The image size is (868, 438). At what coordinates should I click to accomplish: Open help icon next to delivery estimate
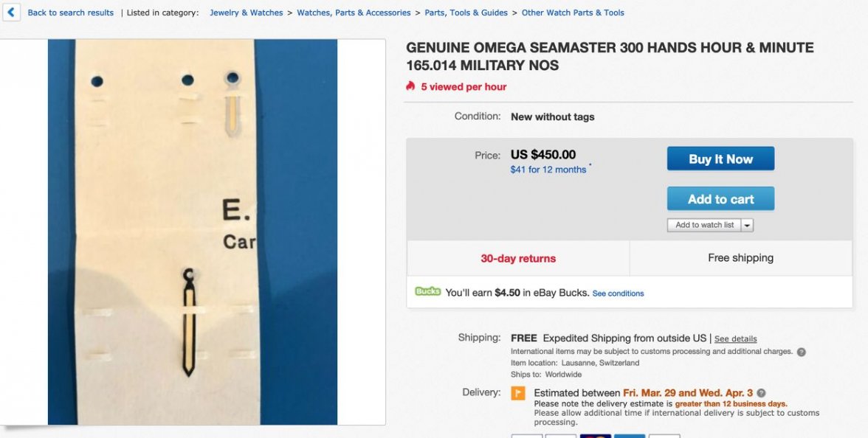click(x=761, y=393)
